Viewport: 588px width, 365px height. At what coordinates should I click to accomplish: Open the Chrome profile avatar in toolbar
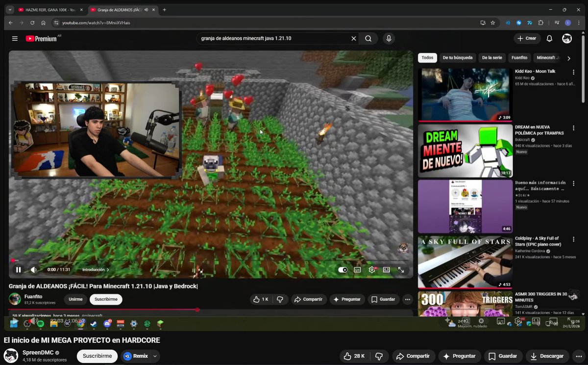pyautogui.click(x=568, y=23)
